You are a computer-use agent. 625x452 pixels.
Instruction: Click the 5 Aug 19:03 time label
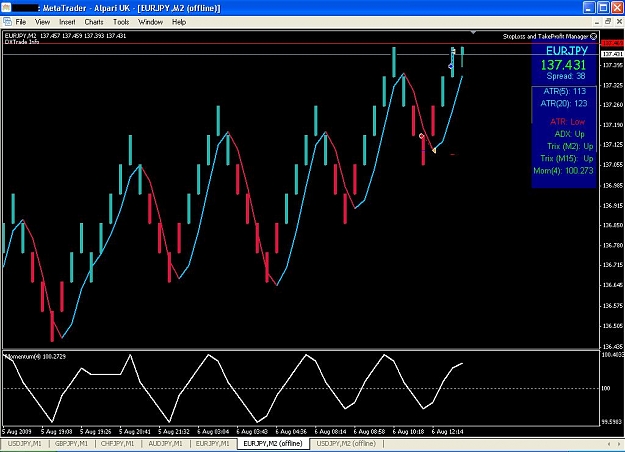pyautogui.click(x=56, y=432)
